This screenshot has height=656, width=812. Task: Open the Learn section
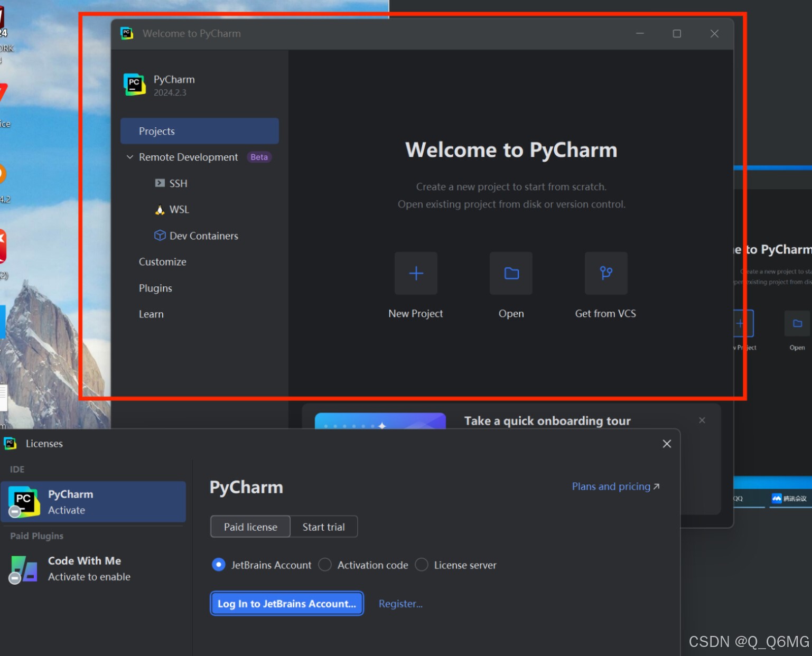[x=151, y=314]
